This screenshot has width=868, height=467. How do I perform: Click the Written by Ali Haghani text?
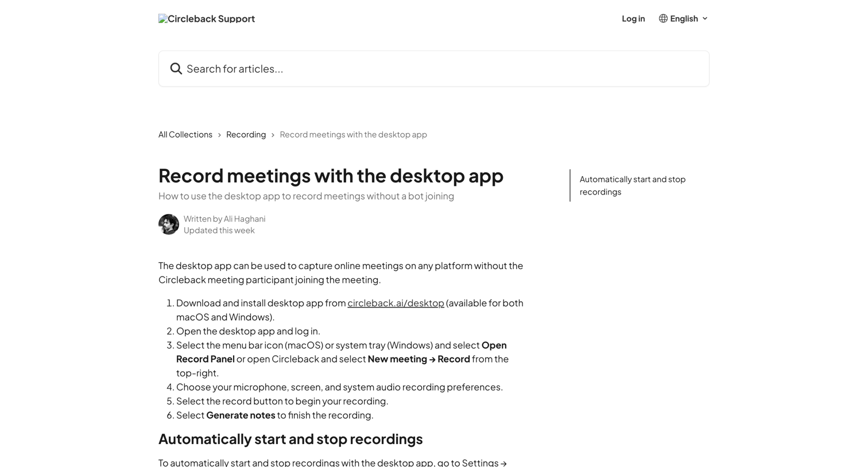(x=224, y=219)
